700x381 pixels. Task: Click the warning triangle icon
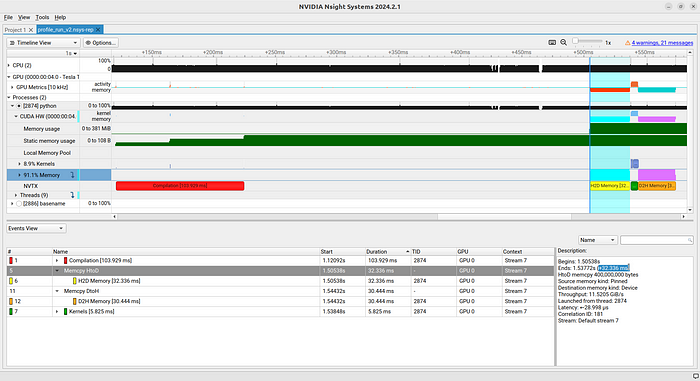pyautogui.click(x=627, y=43)
